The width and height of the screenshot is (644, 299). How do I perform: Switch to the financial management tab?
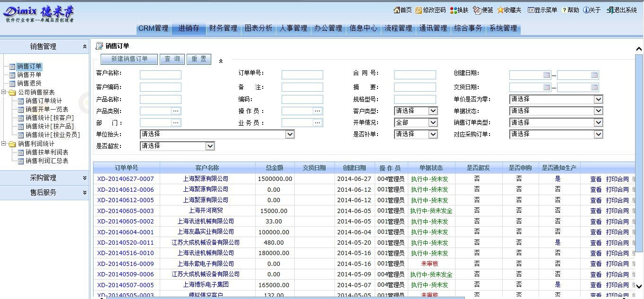point(223,28)
